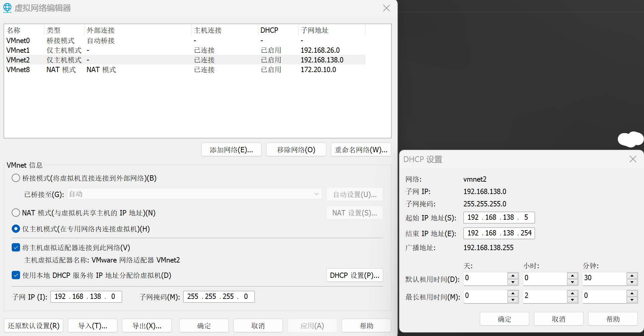Open DHCP 设置(P)... button
Image resolution: width=644 pixels, height=336 pixels.
coord(354,275)
